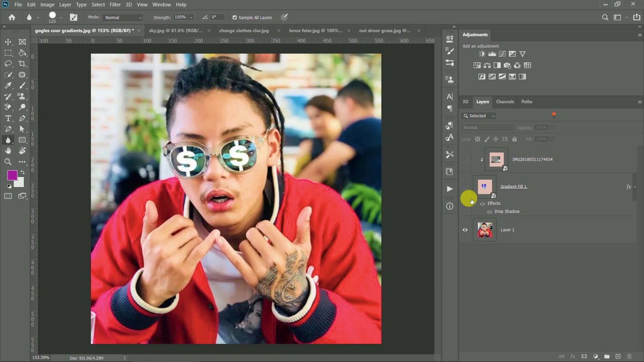Image resolution: width=644 pixels, height=362 pixels.
Task: Open the Search icon in options bar
Action: click(x=605, y=17)
